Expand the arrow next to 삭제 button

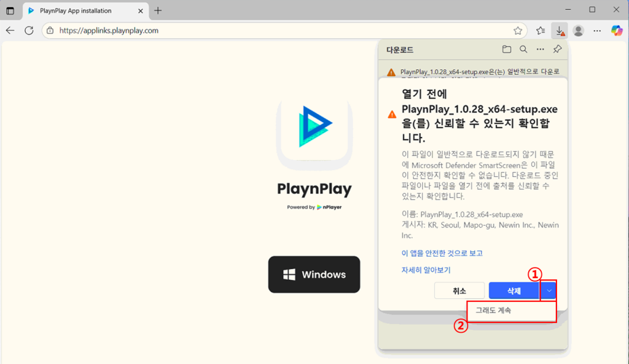[549, 291]
